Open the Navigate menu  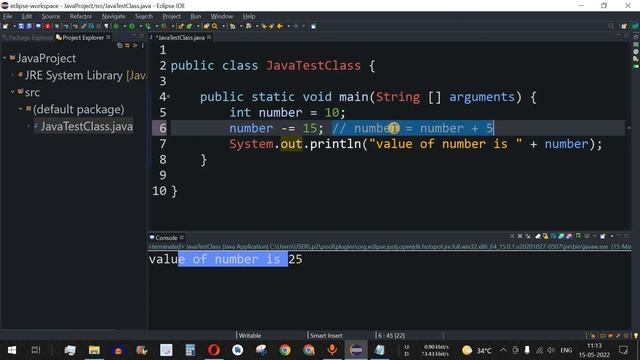click(113, 16)
